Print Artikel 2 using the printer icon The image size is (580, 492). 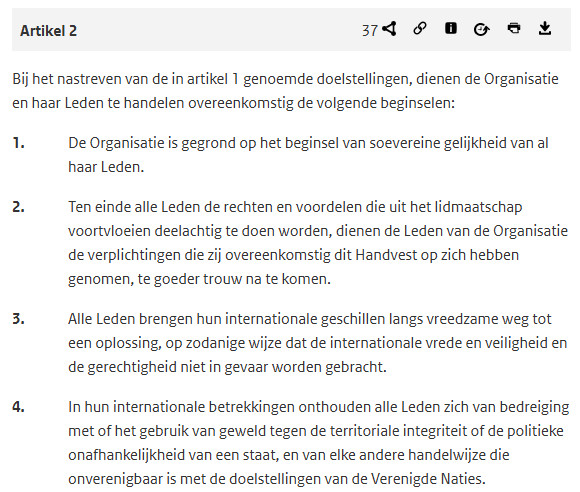click(514, 28)
